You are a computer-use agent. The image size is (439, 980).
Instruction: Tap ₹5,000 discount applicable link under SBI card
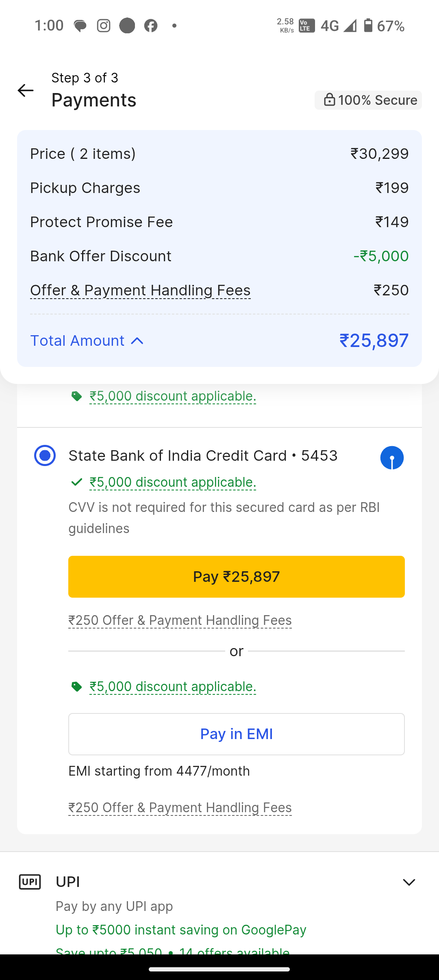pos(172,482)
